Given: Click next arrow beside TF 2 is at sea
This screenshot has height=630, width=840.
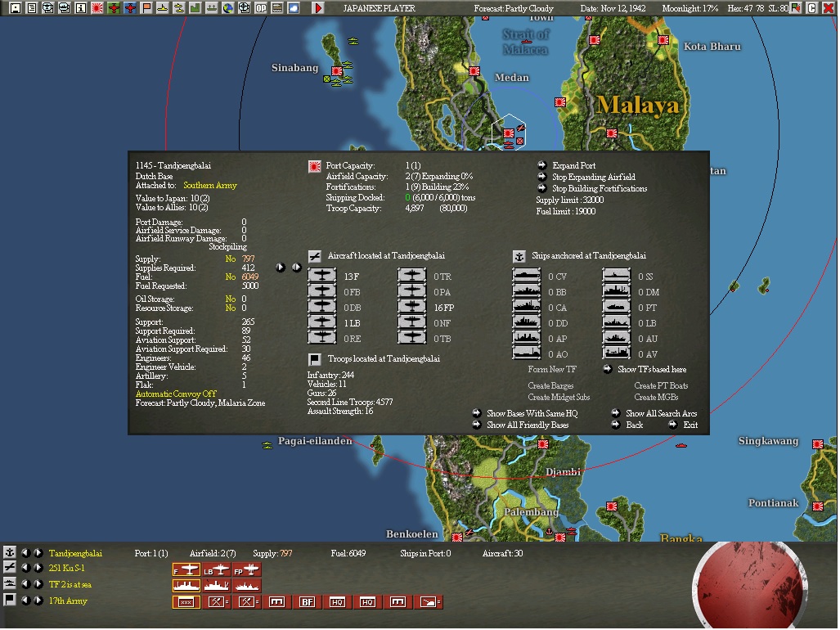Looking at the screenshot, I should pyautogui.click(x=38, y=584).
